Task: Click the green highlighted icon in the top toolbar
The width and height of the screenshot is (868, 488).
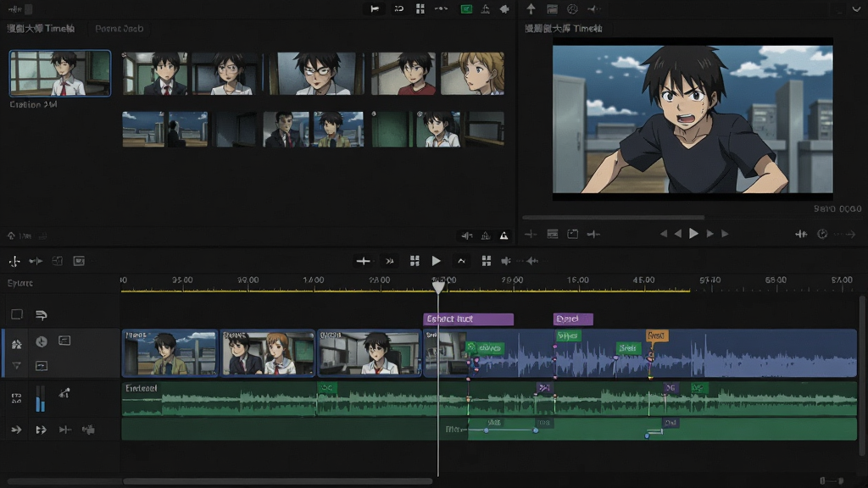Action: click(466, 8)
